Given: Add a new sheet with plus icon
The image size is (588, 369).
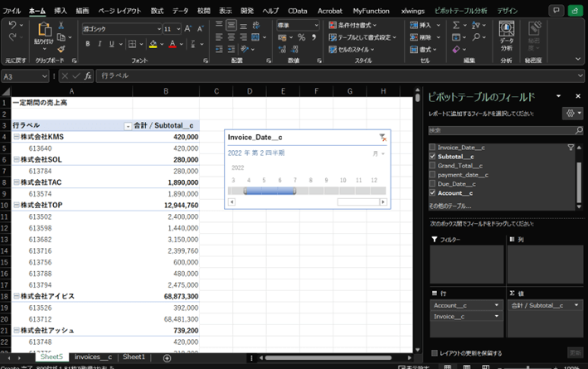Looking at the screenshot, I should pyautogui.click(x=167, y=357).
